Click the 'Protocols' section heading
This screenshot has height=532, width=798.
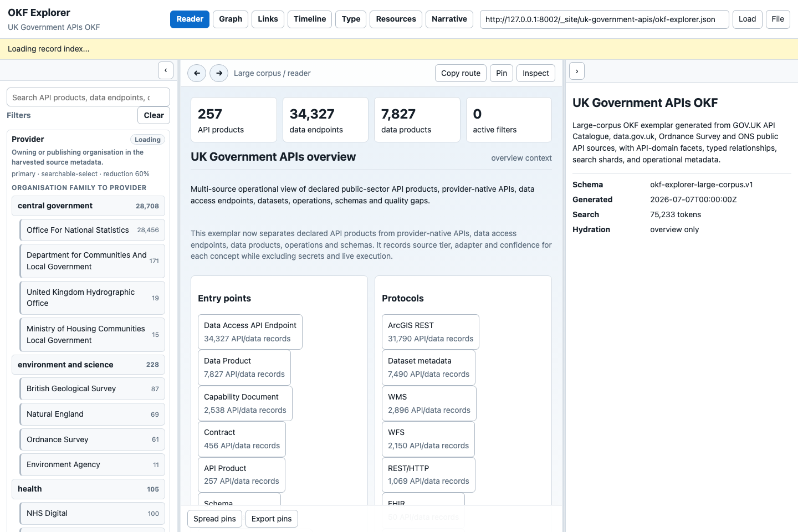coord(403,298)
